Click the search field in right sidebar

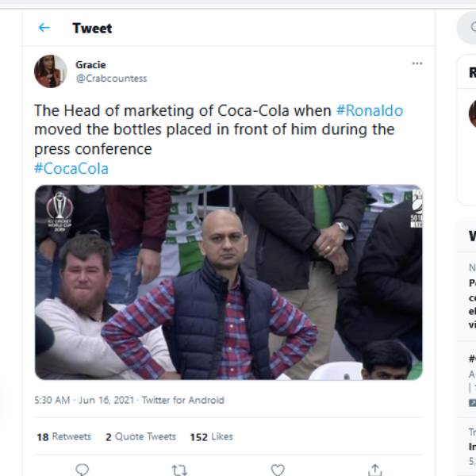468,28
